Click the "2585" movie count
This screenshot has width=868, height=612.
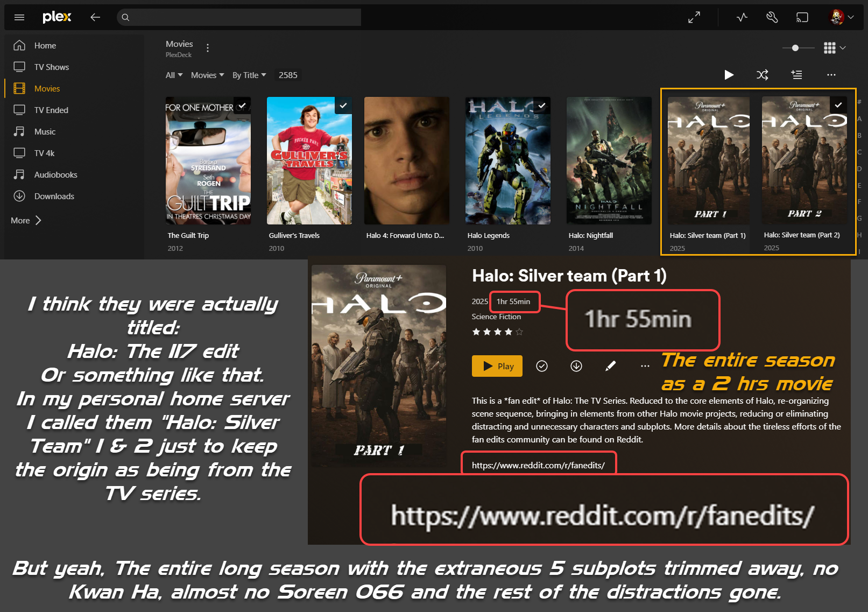pyautogui.click(x=288, y=75)
